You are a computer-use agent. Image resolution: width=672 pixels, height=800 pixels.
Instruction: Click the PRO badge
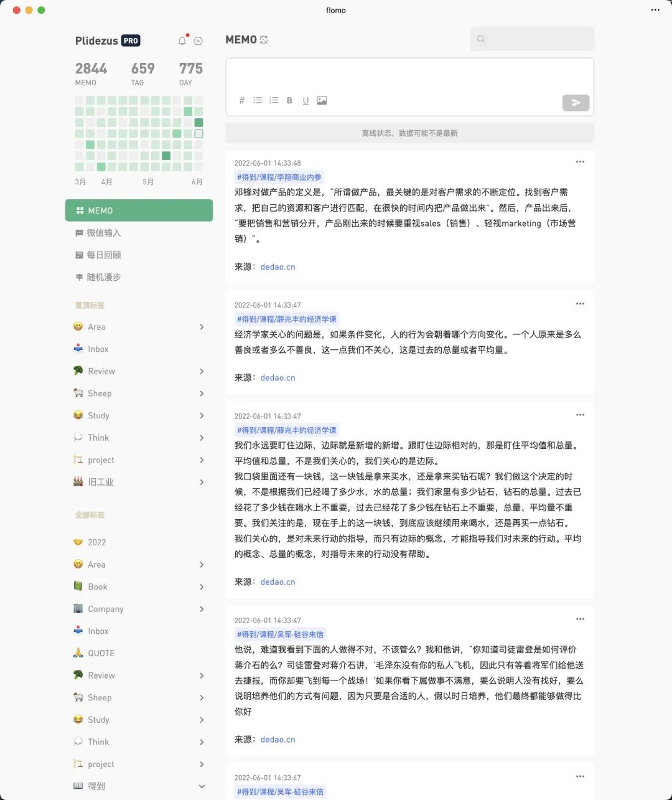point(131,40)
